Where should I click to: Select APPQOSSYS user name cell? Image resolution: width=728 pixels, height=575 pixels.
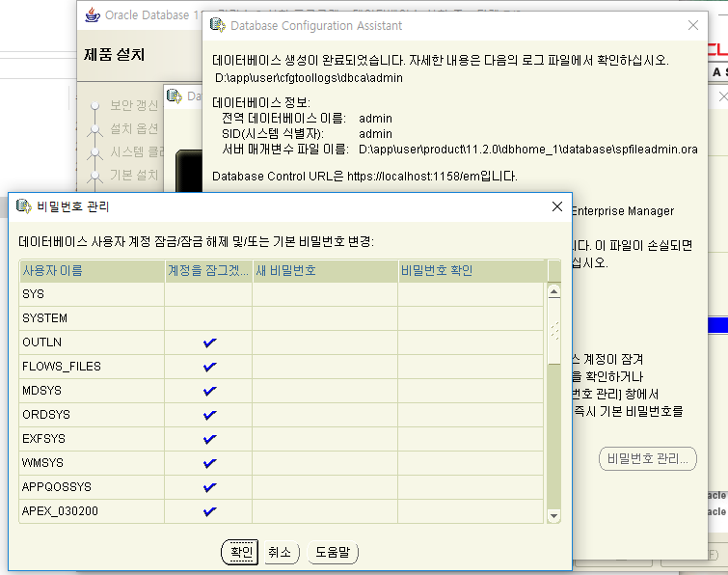[92, 487]
